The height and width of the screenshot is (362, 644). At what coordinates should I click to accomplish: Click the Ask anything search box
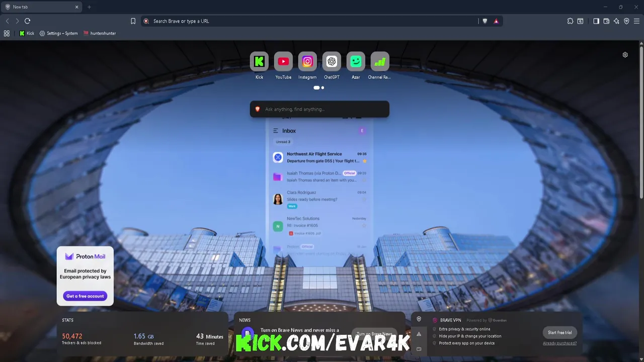point(319,109)
